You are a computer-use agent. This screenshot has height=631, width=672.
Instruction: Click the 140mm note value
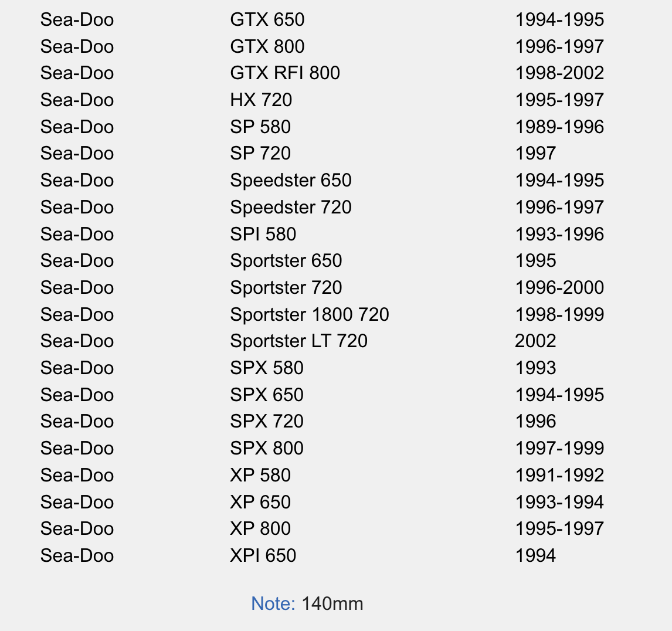click(332, 603)
